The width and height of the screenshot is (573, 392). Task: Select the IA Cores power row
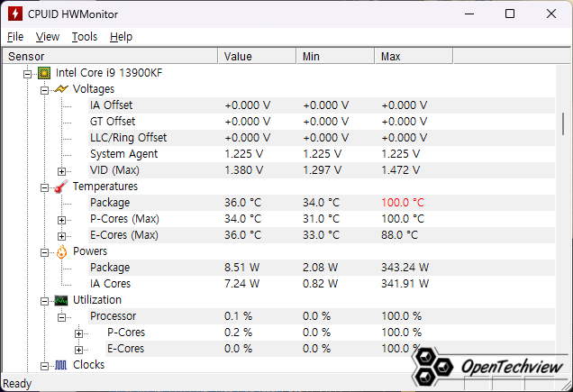tap(322, 284)
